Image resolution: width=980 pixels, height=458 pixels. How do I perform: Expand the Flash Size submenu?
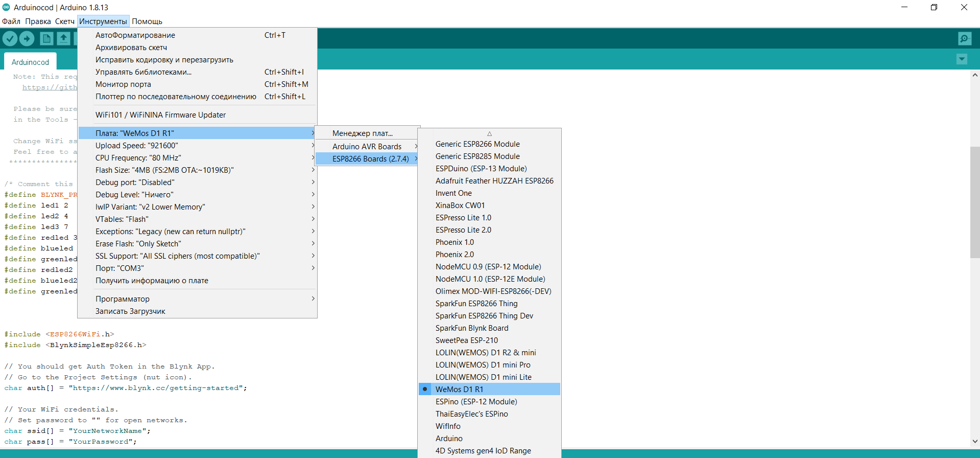(x=197, y=170)
